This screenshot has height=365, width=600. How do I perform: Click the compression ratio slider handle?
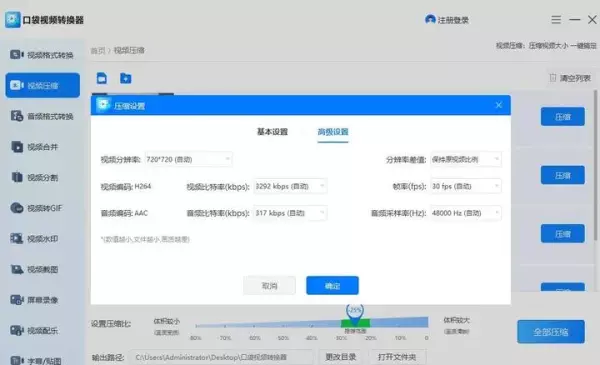(x=355, y=314)
